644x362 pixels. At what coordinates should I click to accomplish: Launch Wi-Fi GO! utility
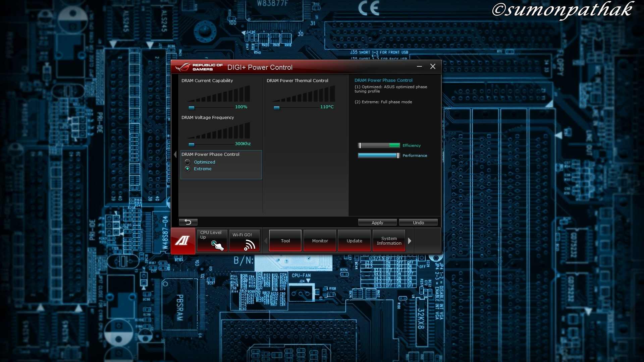pyautogui.click(x=245, y=241)
